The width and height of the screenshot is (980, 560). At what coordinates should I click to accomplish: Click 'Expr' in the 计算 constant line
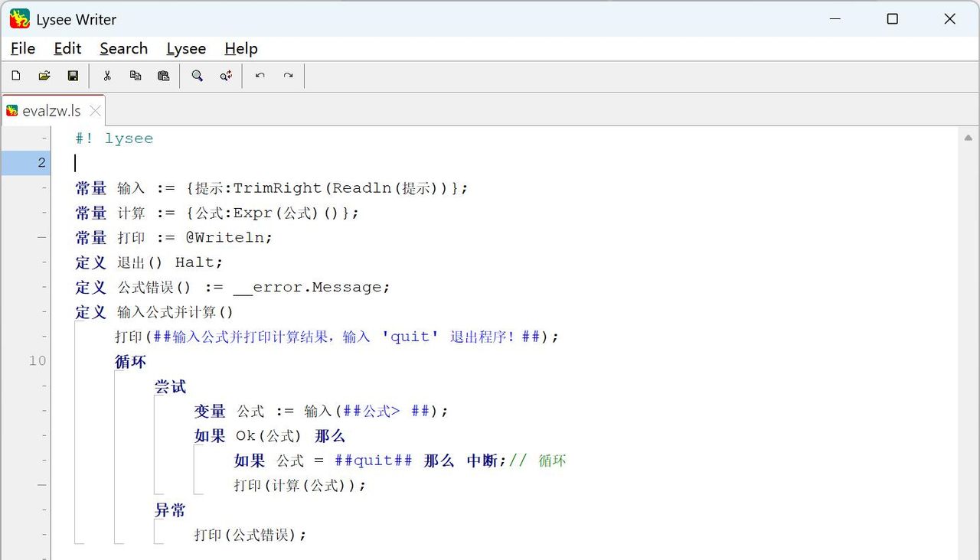pyautogui.click(x=253, y=213)
